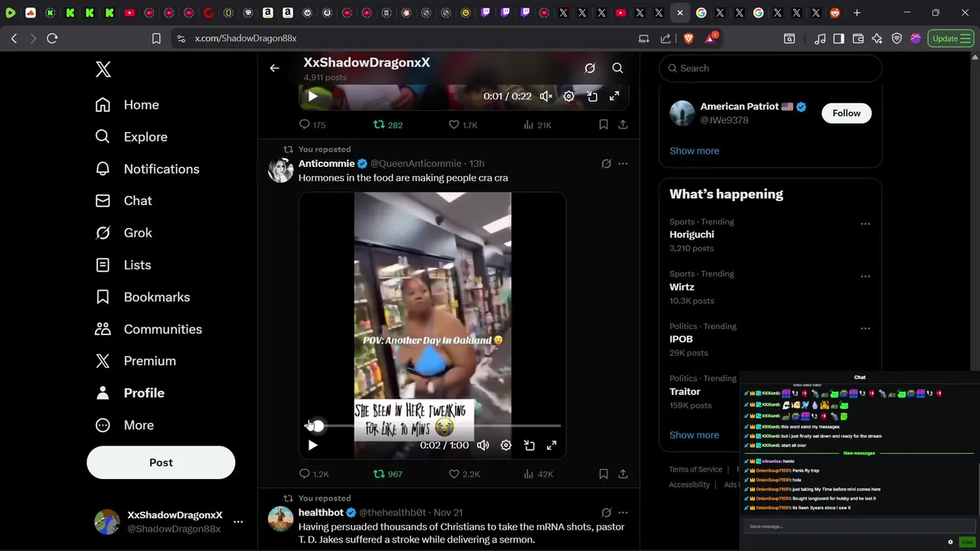Click Grok explain icon on Anticommie post
The image size is (980, 551).
click(606, 164)
